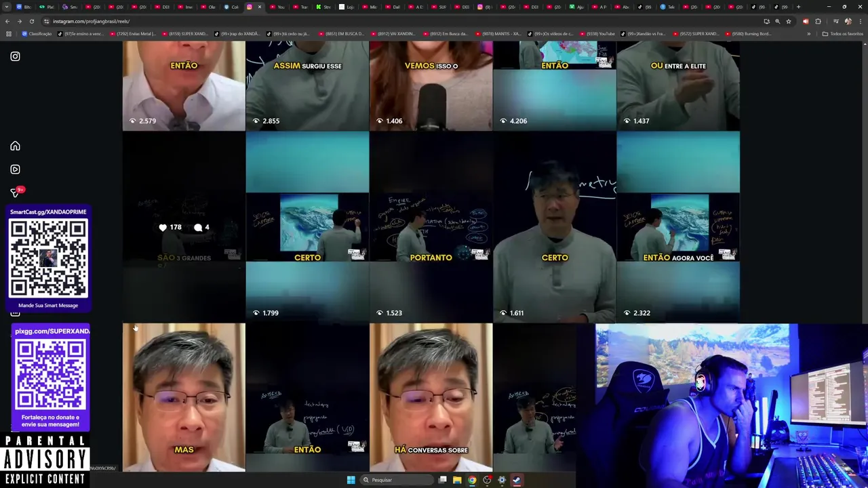The height and width of the screenshot is (488, 868).
Task: Click the Instagram logo icon in sidebar
Action: (15, 56)
